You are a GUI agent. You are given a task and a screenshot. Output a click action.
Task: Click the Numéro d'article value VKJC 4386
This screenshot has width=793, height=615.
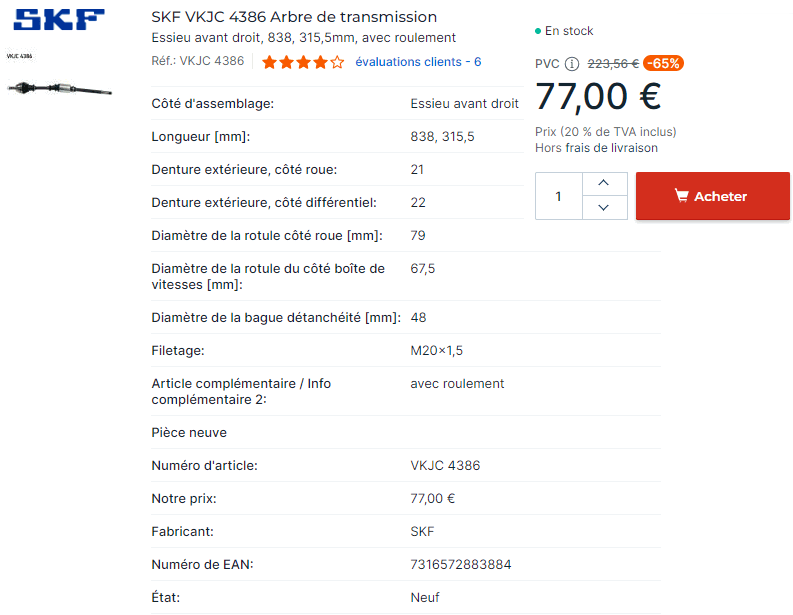tap(445, 465)
